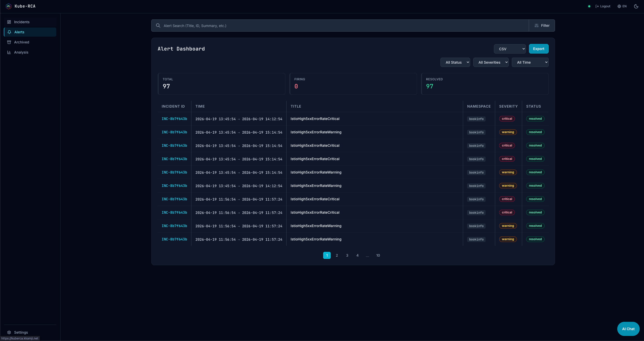Click the NAMESPACE column header
Image resolution: width=644 pixels, height=341 pixels.
coord(479,106)
